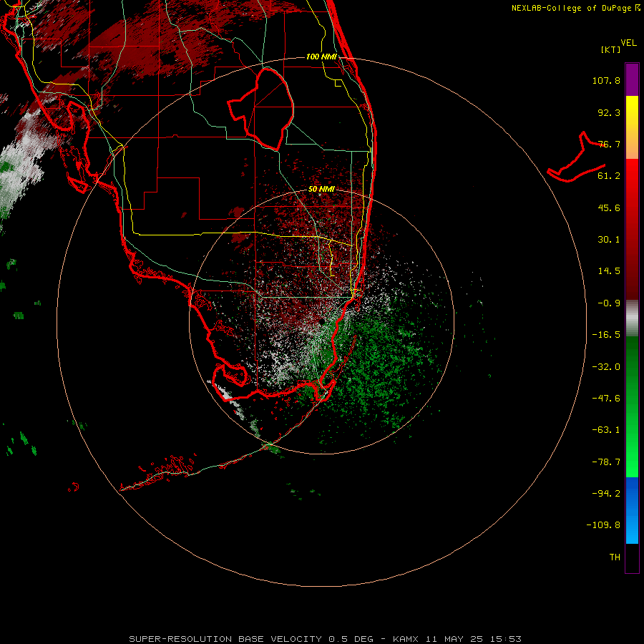Click the 45.6 velocity scale value
This screenshot has width=644, height=644.
coord(609,208)
